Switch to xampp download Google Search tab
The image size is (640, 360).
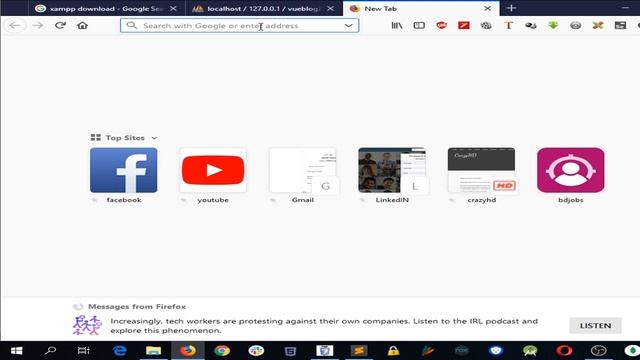107,9
